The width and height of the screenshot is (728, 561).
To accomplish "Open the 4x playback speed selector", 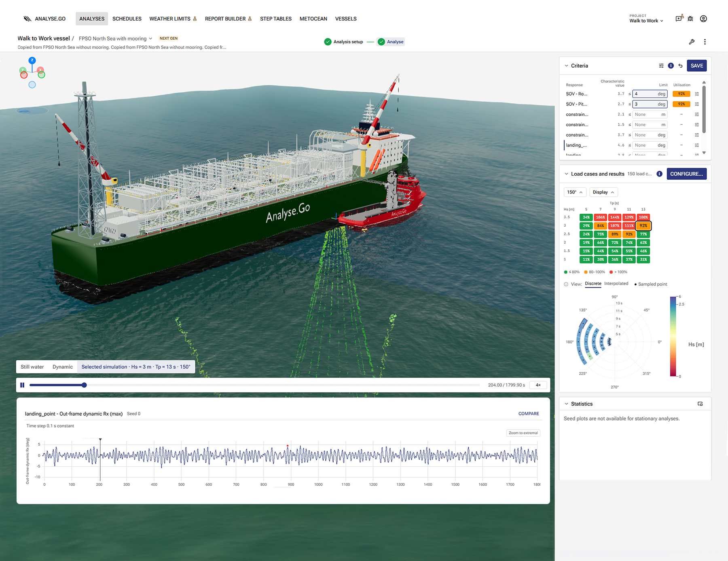I will coord(538,385).
